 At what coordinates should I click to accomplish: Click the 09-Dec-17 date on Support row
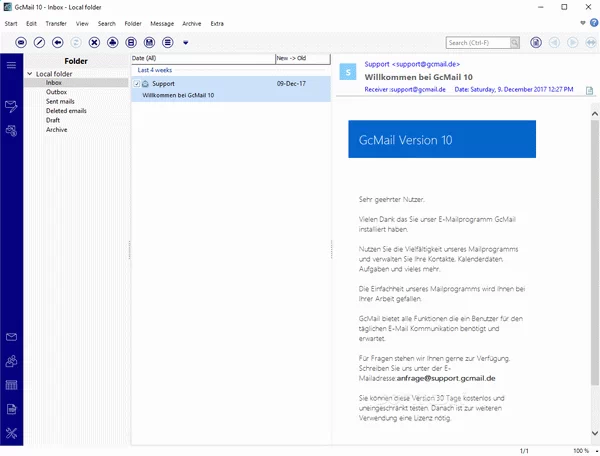pyautogui.click(x=291, y=84)
